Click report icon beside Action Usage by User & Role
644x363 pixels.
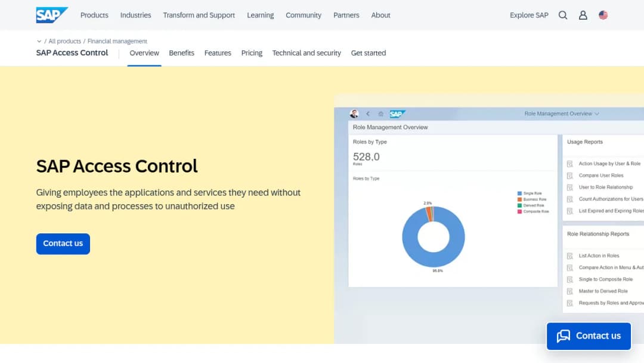pos(569,164)
